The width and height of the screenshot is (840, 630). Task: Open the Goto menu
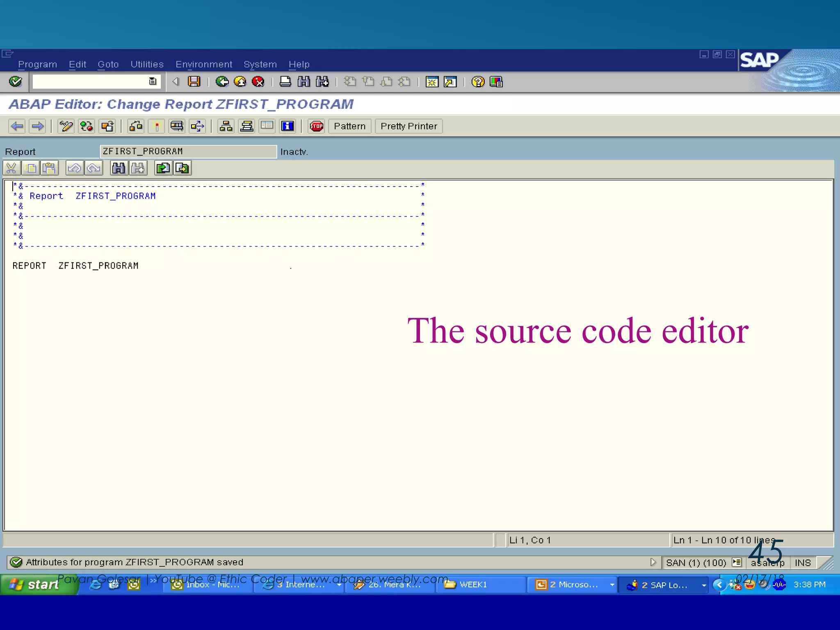[x=108, y=64]
